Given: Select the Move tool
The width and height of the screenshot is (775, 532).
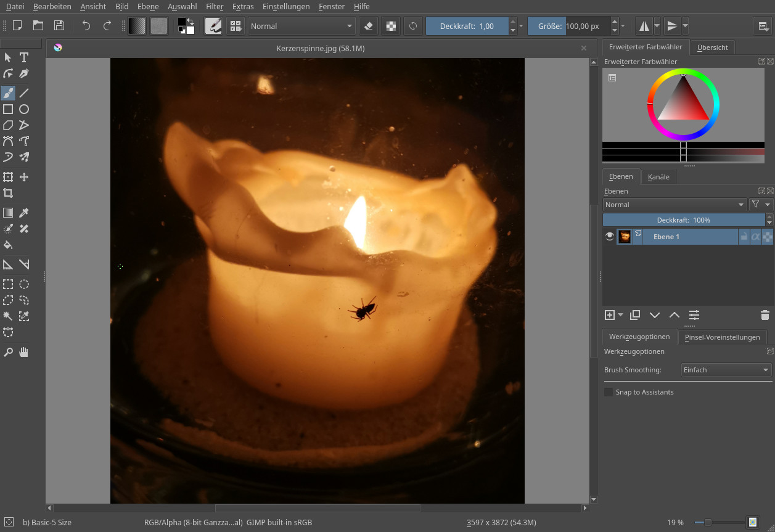Looking at the screenshot, I should 24,177.
